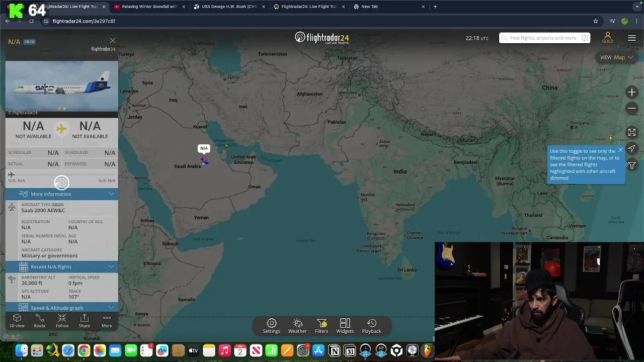Follow the selected aircraft

(62, 321)
